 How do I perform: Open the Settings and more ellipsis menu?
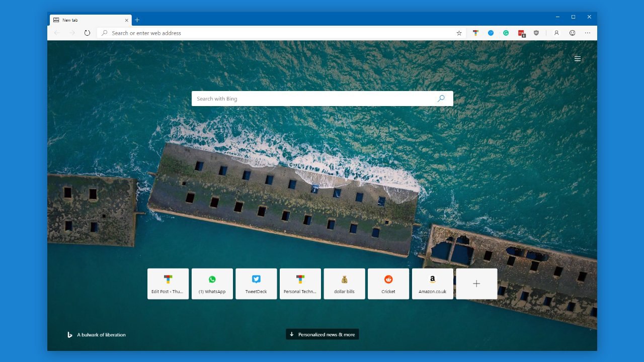click(588, 33)
